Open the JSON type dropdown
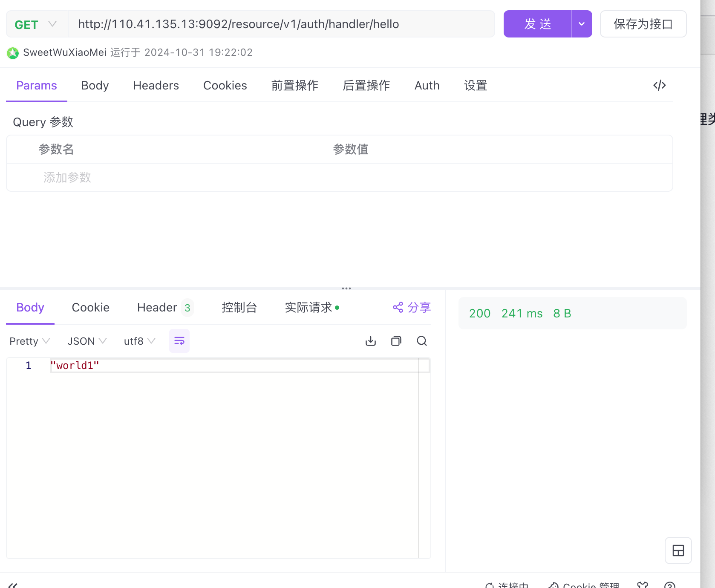Screen dimensions: 715x588 87,341
